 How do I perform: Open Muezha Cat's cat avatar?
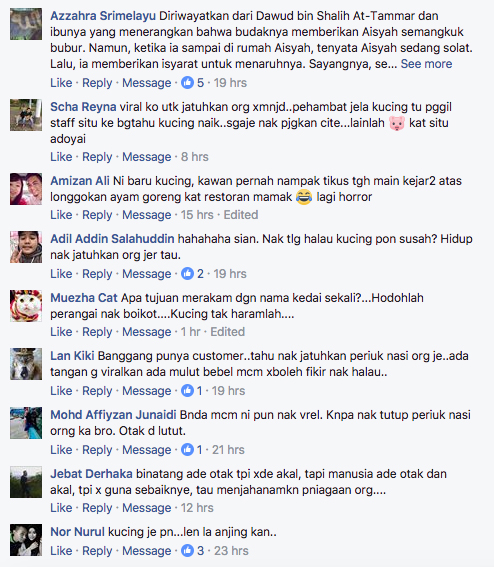(x=26, y=306)
